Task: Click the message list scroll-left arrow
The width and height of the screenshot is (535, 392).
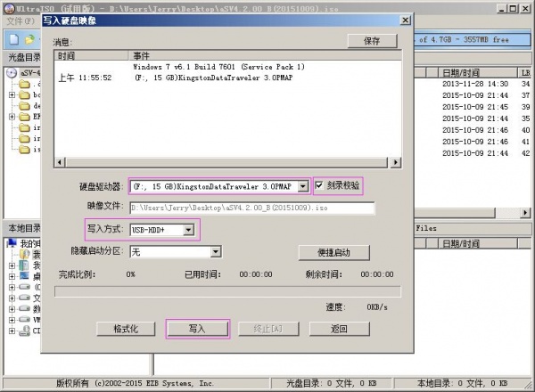Action: tap(60, 162)
